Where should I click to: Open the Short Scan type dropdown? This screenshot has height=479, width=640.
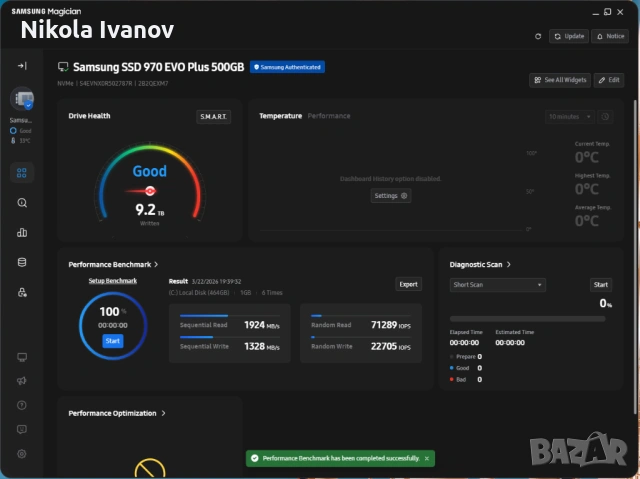point(498,285)
